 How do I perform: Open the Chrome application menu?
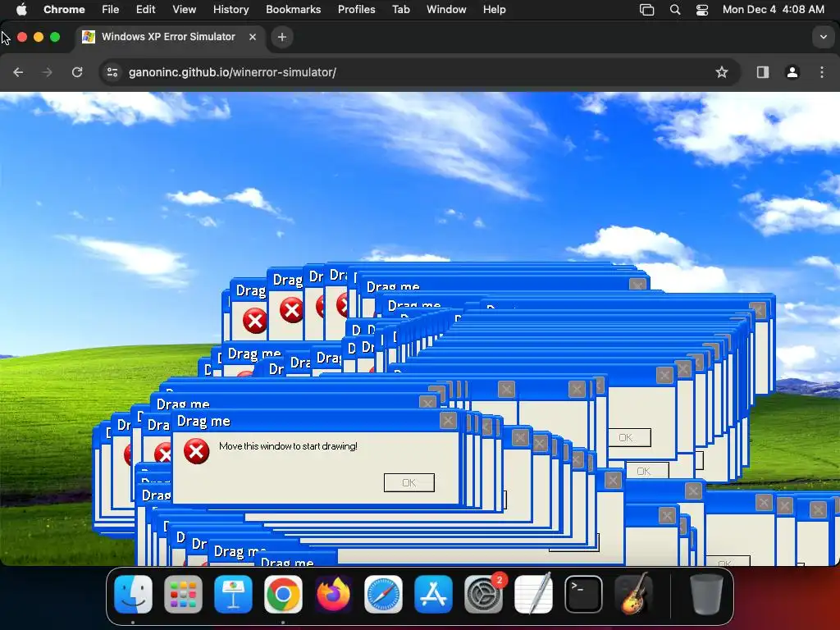[64, 10]
